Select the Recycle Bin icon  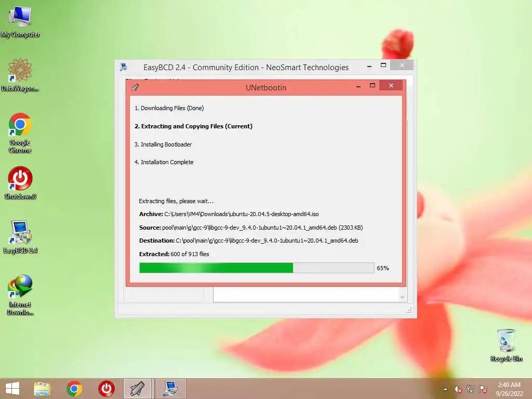click(x=506, y=345)
